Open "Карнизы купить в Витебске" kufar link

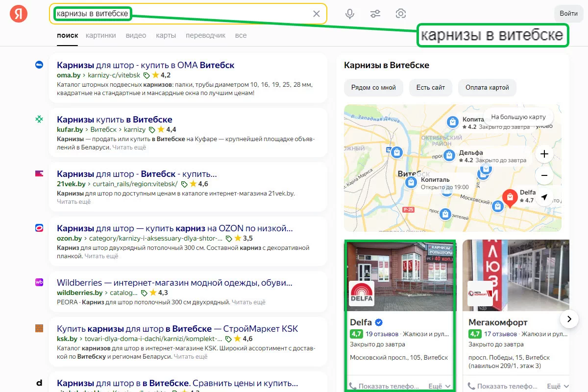(114, 120)
